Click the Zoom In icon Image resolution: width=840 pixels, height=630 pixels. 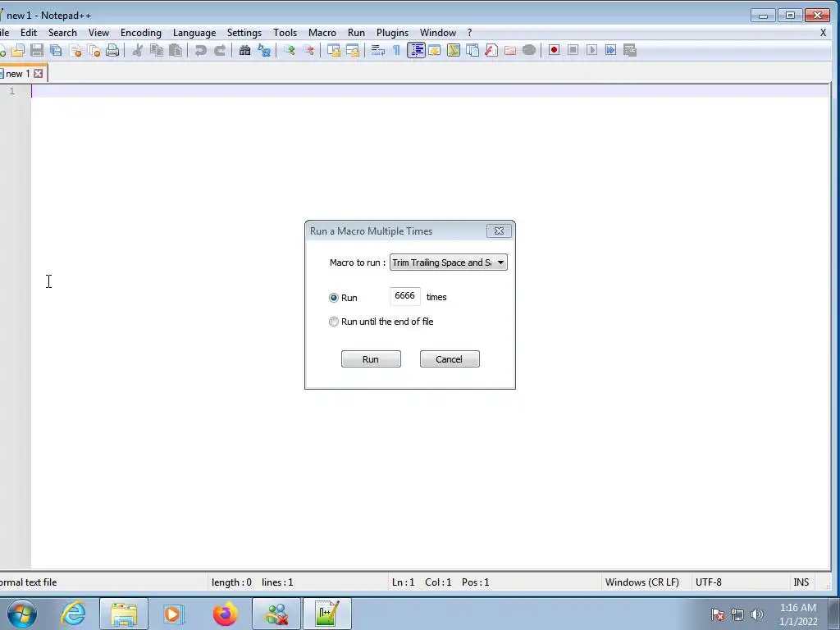click(290, 50)
